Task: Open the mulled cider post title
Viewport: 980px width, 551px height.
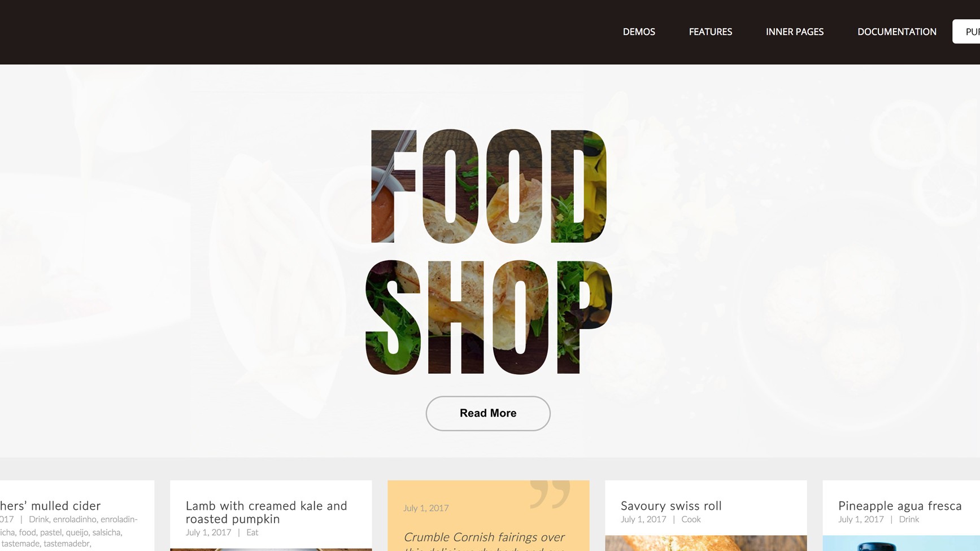Action: click(x=50, y=506)
